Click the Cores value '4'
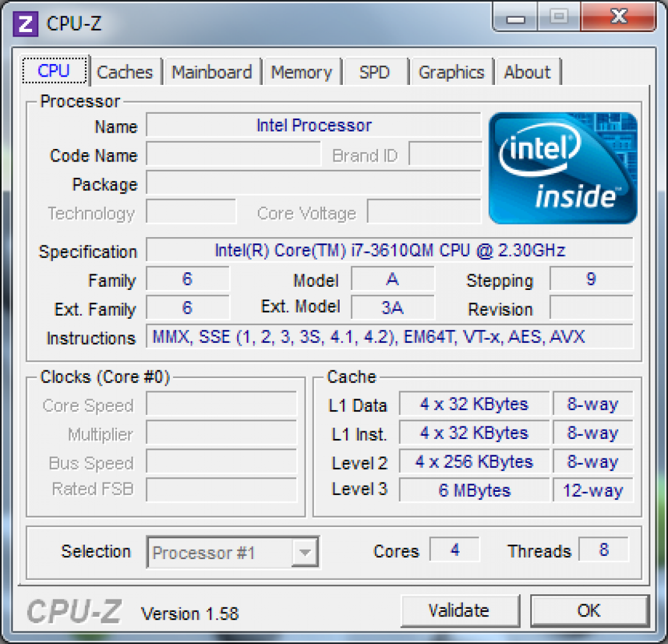Screen dimensions: 668x644 point(455,550)
